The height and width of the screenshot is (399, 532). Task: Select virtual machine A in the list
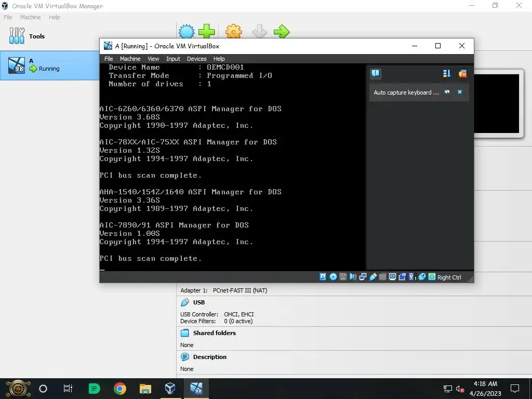tap(49, 65)
